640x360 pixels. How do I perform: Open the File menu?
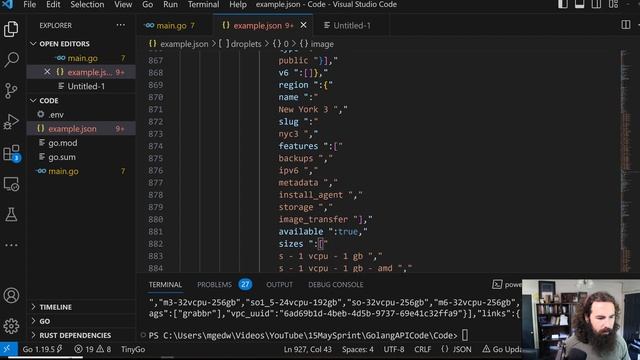click(x=29, y=4)
